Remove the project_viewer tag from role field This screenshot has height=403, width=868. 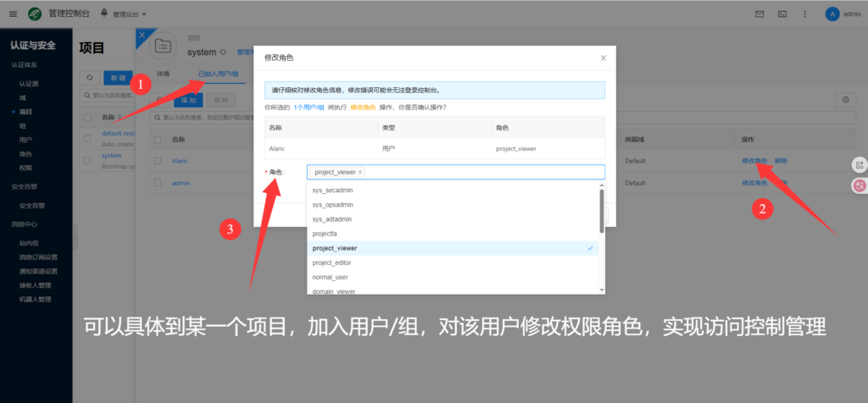(360, 172)
